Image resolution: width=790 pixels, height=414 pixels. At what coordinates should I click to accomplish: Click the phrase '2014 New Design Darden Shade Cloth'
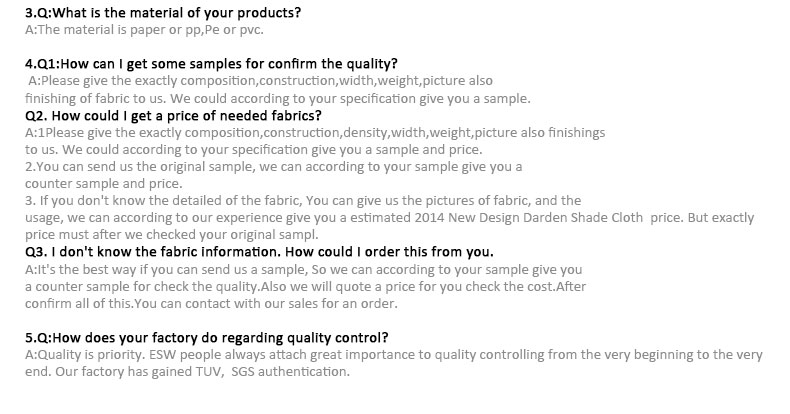click(529, 218)
